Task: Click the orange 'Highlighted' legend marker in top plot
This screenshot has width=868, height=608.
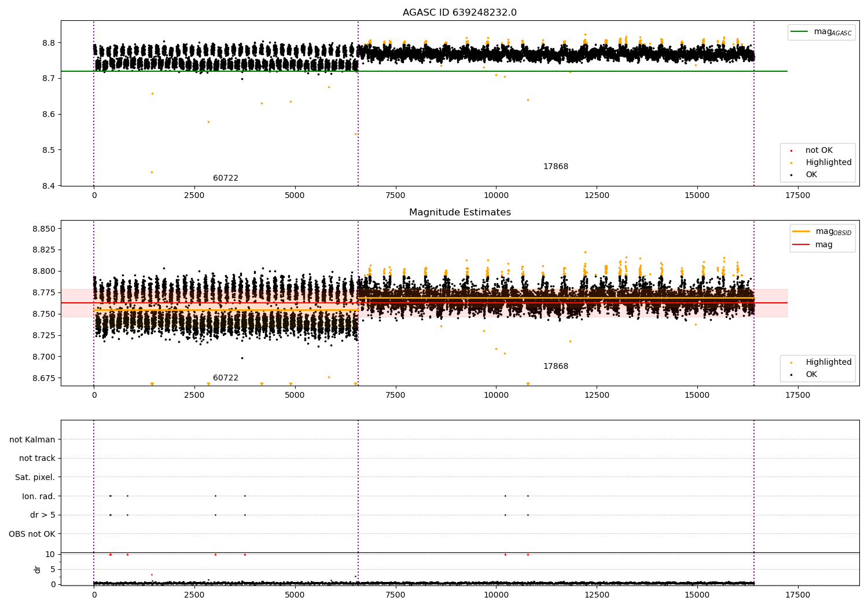Action: click(x=791, y=163)
